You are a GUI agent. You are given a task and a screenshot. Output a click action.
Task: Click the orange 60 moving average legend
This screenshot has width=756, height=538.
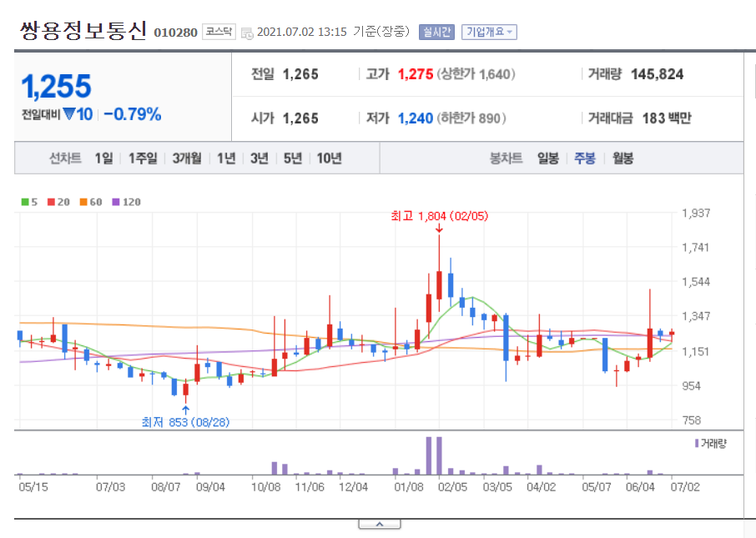[x=91, y=202]
